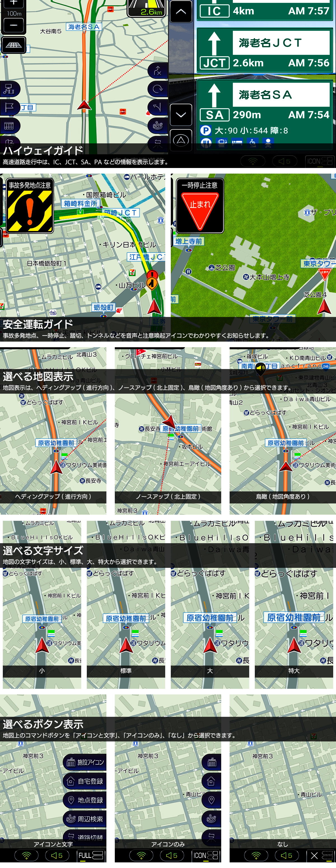Toggle the X no-buttons display mode
This screenshot has width=336, height=868.
point(321,855)
